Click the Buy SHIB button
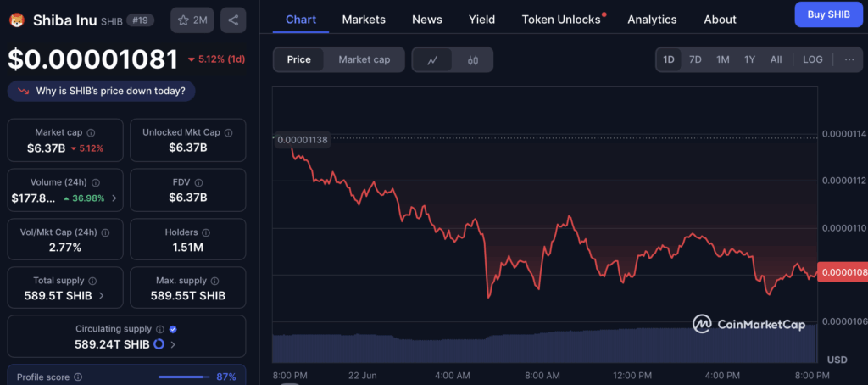868x385 pixels. (x=829, y=14)
